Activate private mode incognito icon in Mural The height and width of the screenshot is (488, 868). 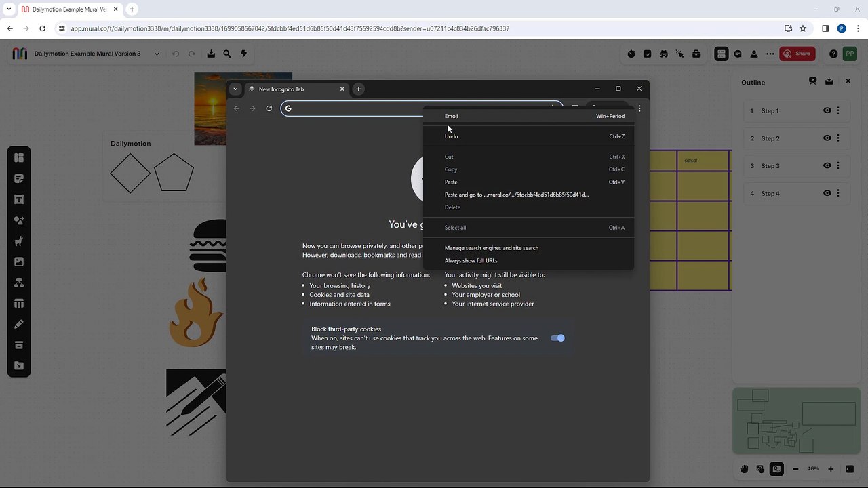coord(664,54)
